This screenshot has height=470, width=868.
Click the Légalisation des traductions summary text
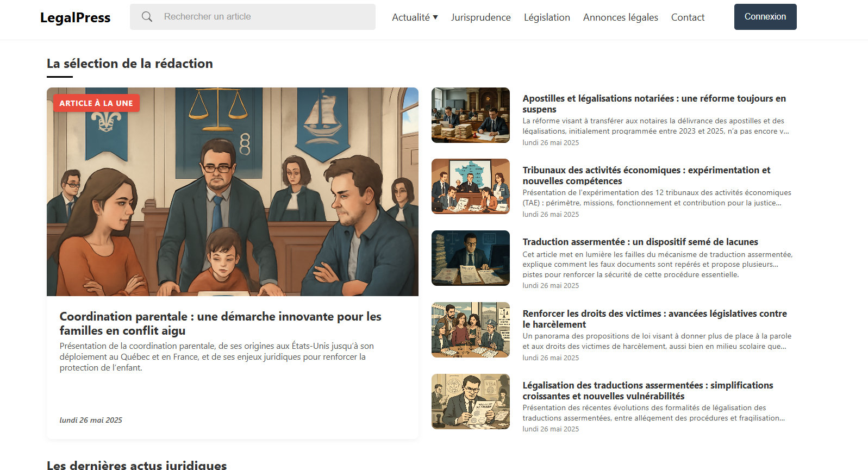click(654, 413)
